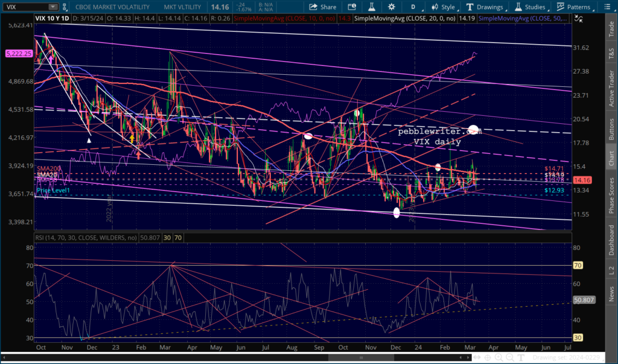The width and height of the screenshot is (618, 364).
Task: Open the Style dropdown menu
Action: coord(444,7)
